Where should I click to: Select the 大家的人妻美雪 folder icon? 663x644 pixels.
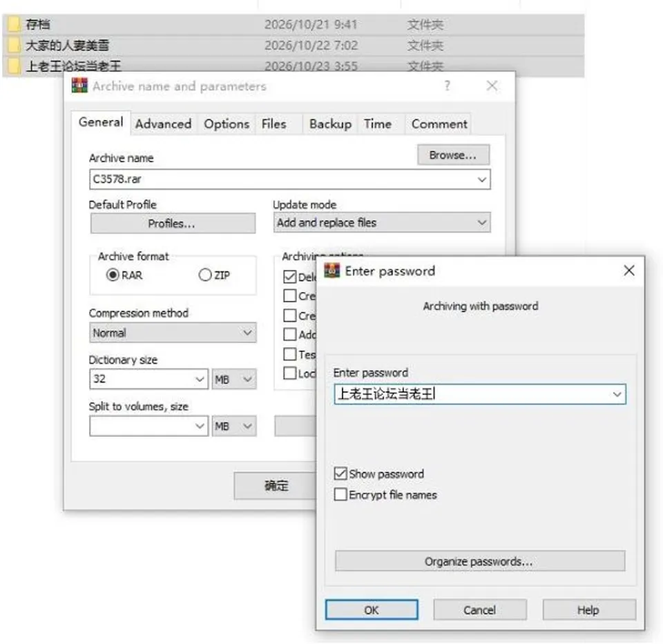(14, 45)
